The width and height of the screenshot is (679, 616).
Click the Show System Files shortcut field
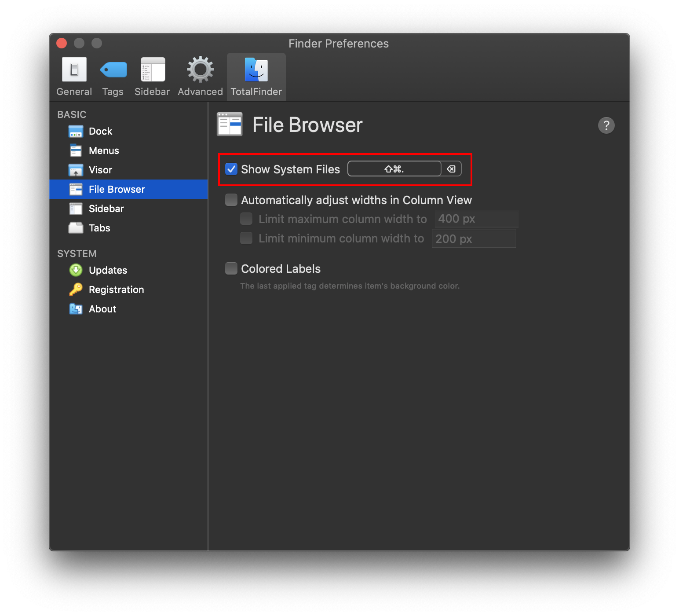pyautogui.click(x=394, y=169)
